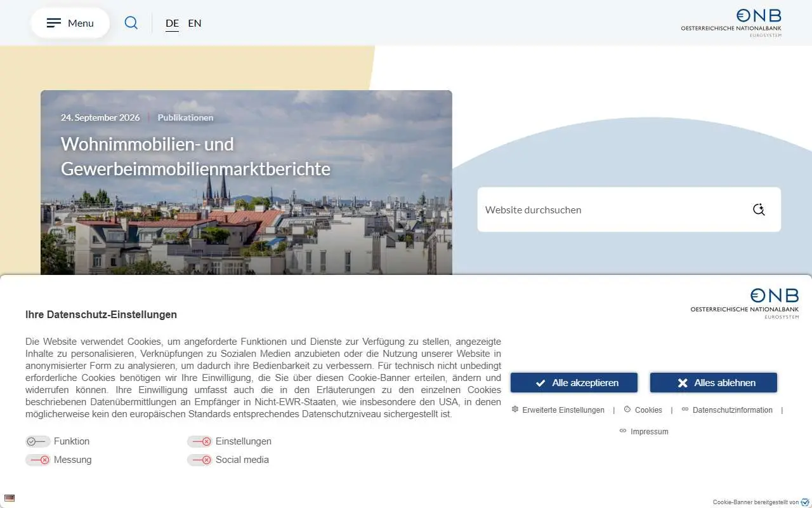Click the German flag language icon
812x508 pixels.
[x=9, y=498]
